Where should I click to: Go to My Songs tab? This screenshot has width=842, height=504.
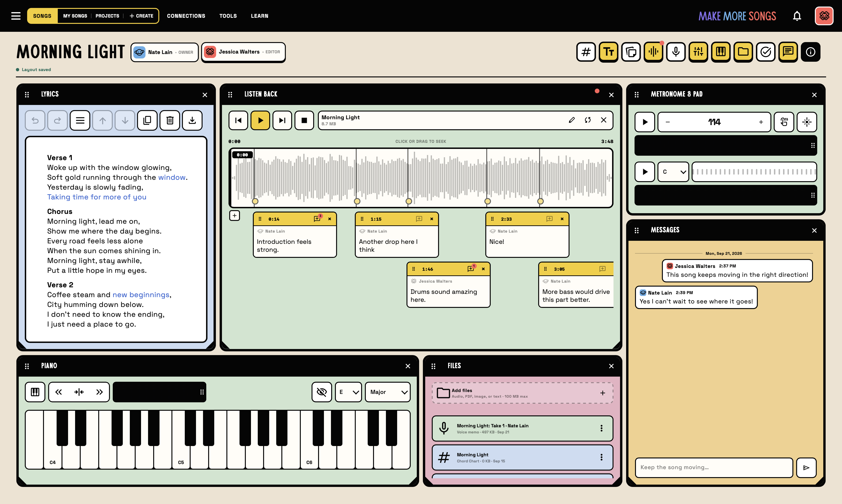click(75, 16)
